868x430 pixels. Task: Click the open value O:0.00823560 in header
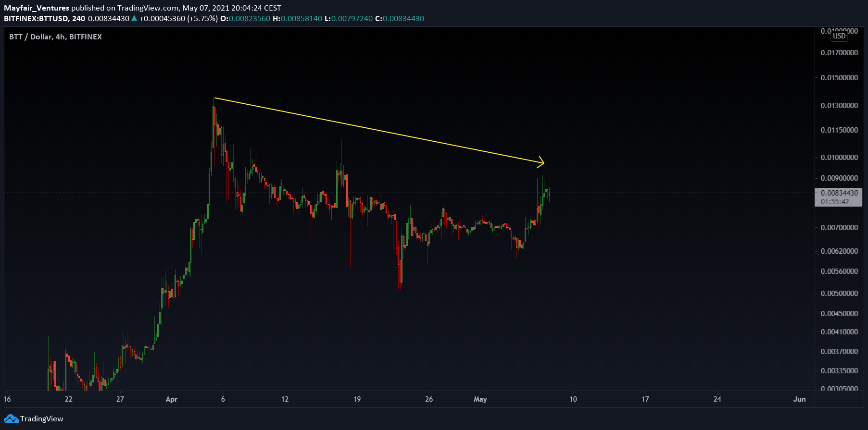point(245,18)
